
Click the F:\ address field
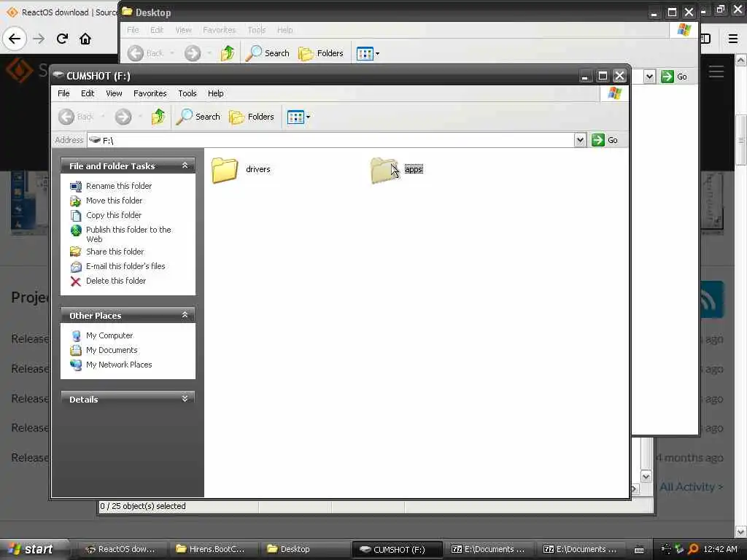[x=331, y=140]
